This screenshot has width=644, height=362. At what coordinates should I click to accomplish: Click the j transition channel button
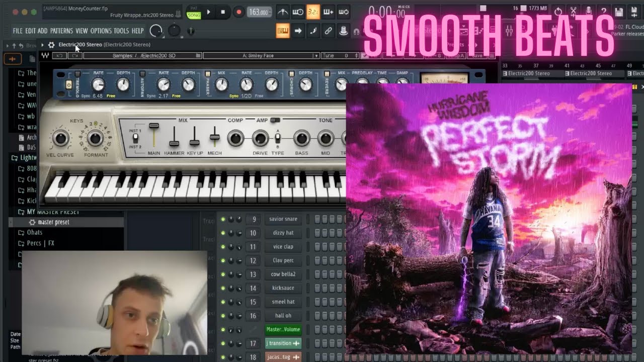283,343
